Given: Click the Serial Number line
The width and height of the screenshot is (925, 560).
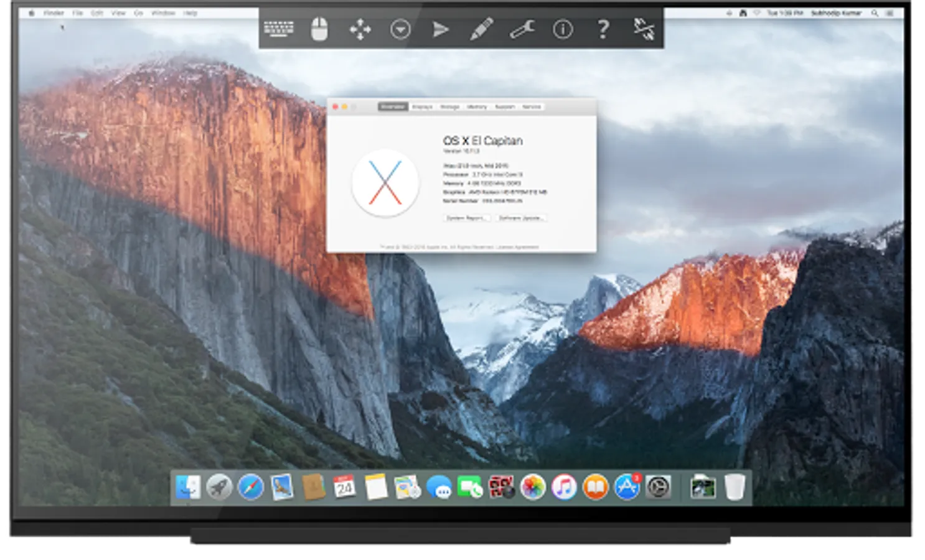Looking at the screenshot, I should pos(482,201).
